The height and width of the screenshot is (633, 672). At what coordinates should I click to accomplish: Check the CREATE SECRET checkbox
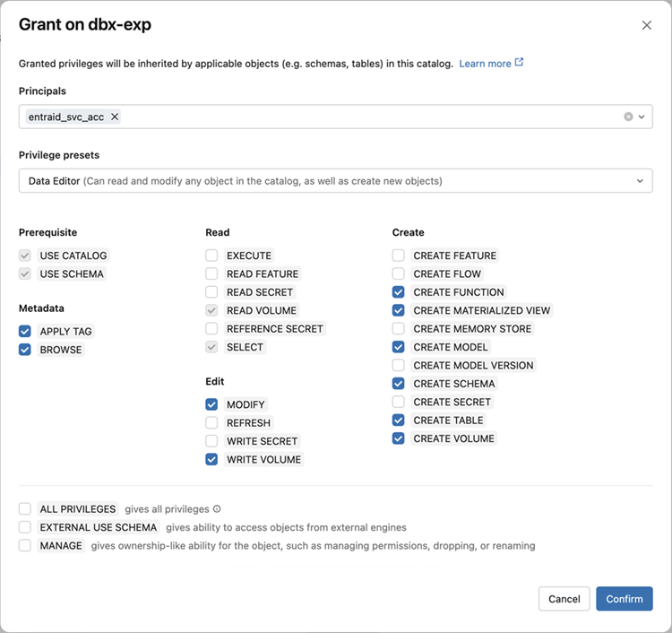click(398, 402)
